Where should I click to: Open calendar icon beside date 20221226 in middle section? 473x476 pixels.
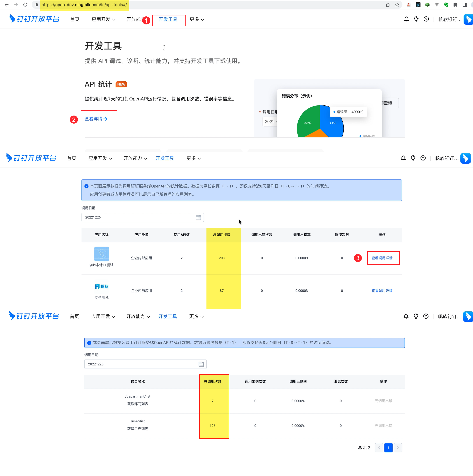pyautogui.click(x=198, y=217)
